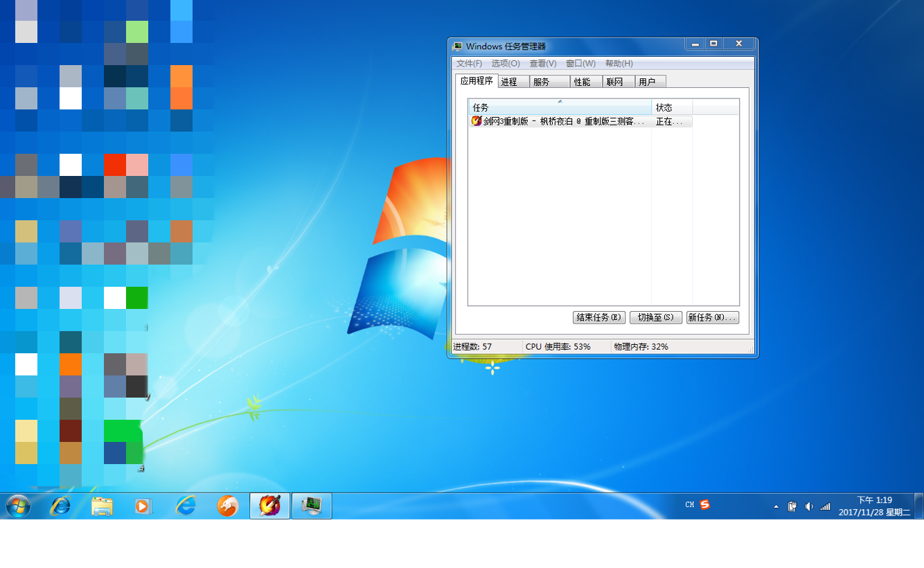The image size is (924, 568).
Task: Open the volume speaker tray icon
Action: 809,507
